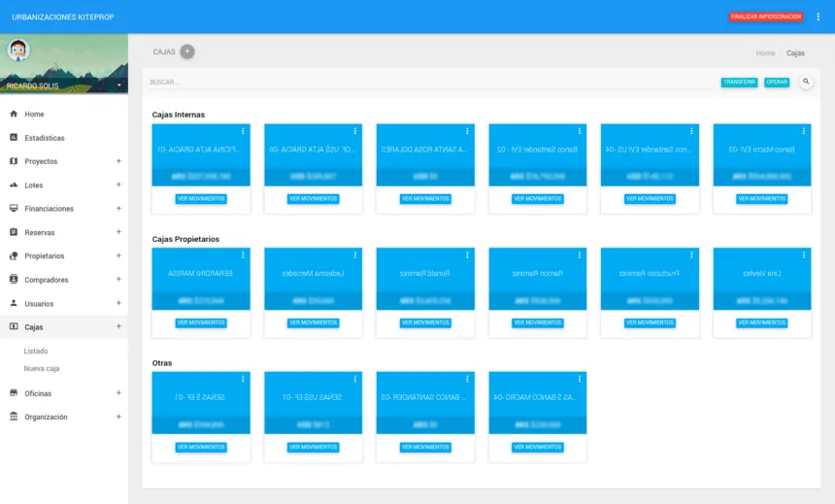Expand Usuarios submenu with its plus
Screen dimensions: 835x504
coord(118,303)
